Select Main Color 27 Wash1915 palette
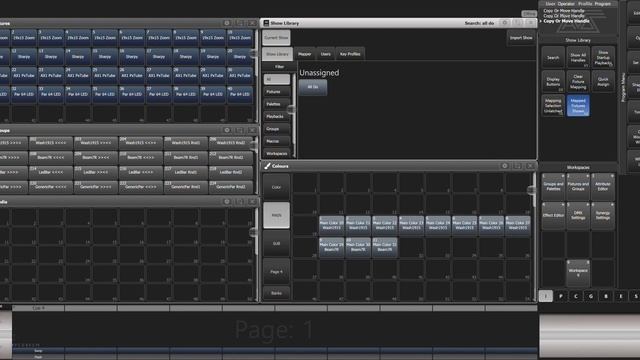 tap(518, 225)
